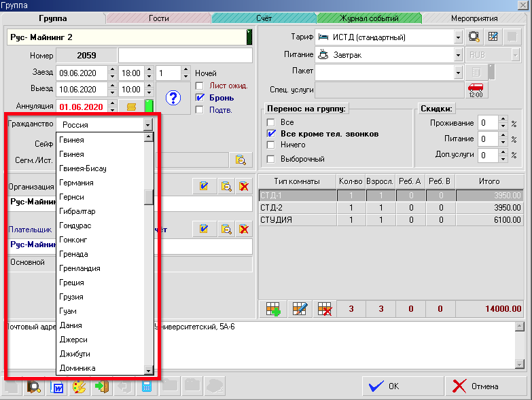Uncheck the Бронь checkbox

(x=200, y=98)
